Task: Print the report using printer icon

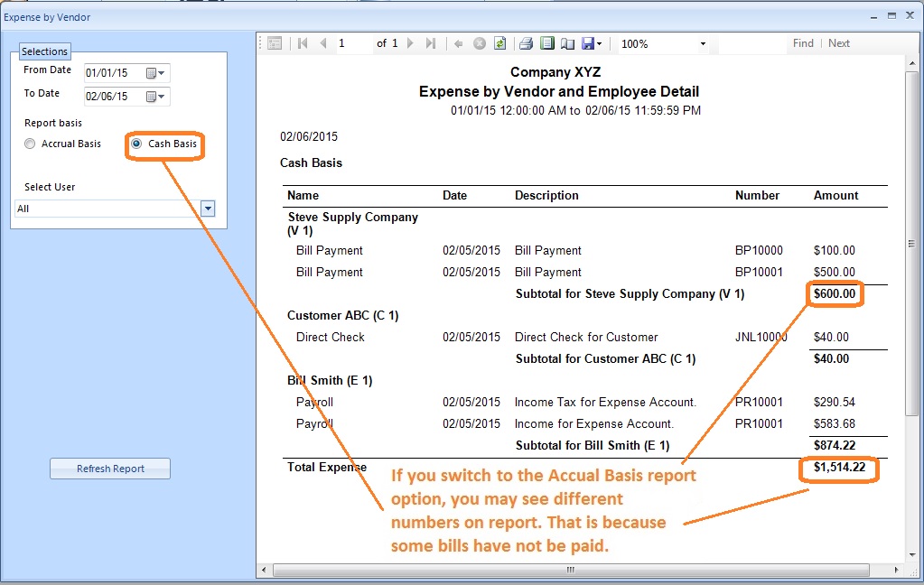Action: pyautogui.click(x=526, y=43)
